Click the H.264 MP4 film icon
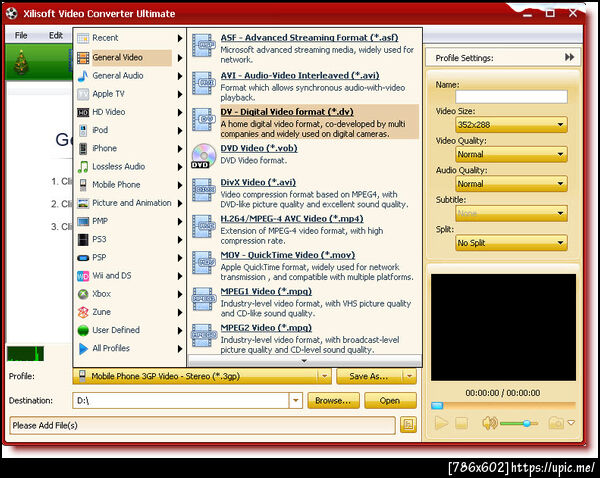This screenshot has height=478, width=600. point(202,226)
